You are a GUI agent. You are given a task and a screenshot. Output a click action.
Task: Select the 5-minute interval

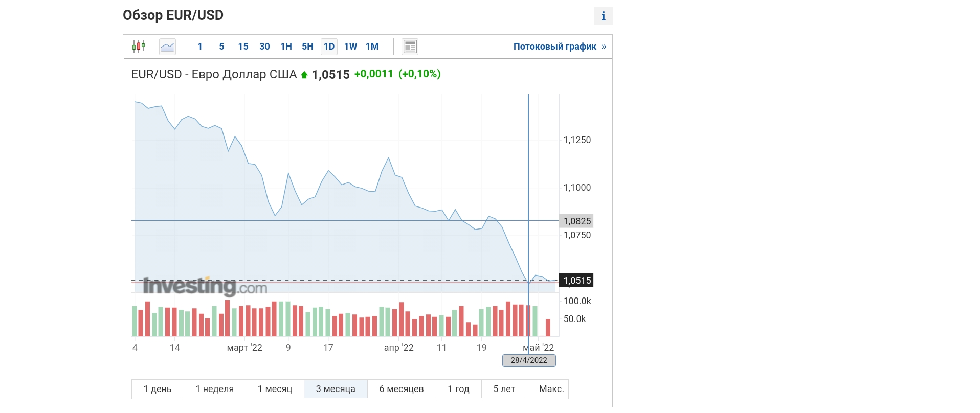(x=221, y=47)
